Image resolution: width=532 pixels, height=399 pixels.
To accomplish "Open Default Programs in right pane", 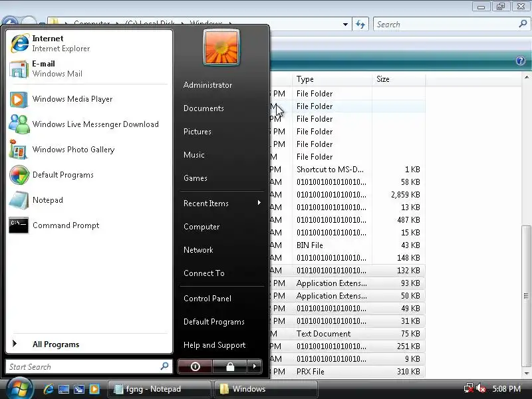I will [213, 322].
